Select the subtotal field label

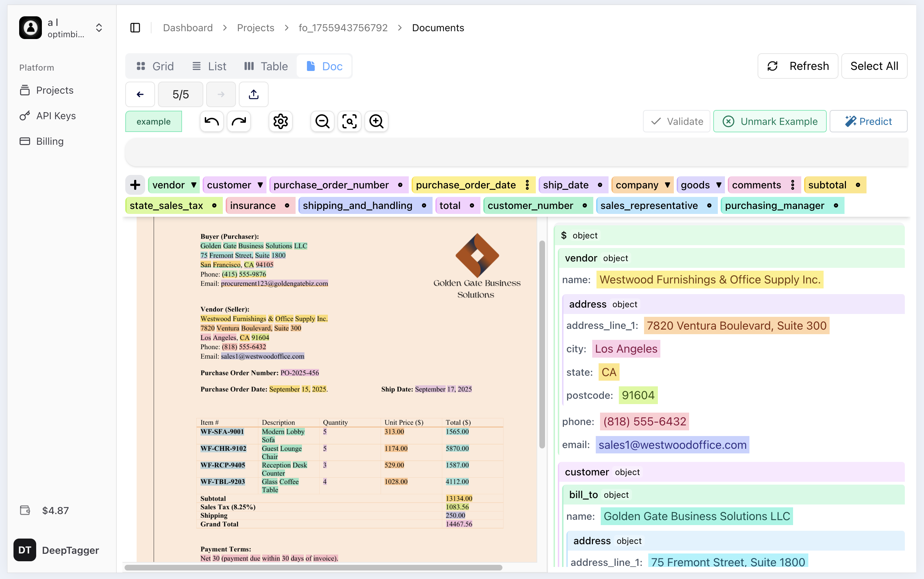pyautogui.click(x=827, y=185)
